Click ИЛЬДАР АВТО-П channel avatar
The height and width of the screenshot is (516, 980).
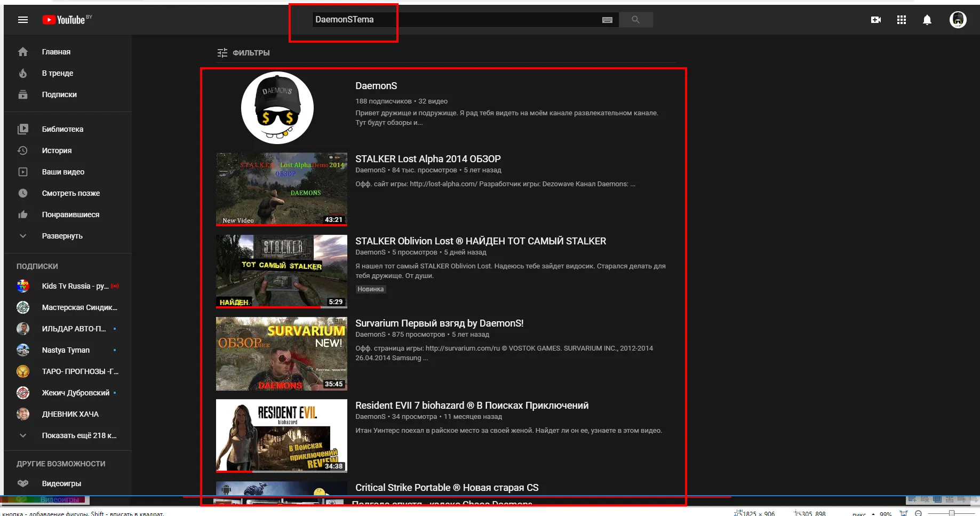(x=22, y=329)
